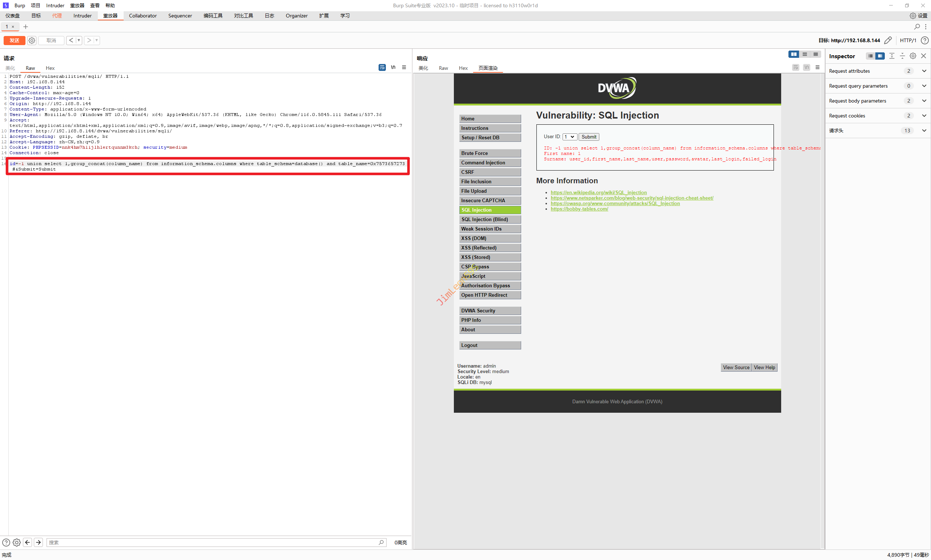Switch to the Collaborator tab
931x560 pixels.
(x=143, y=16)
